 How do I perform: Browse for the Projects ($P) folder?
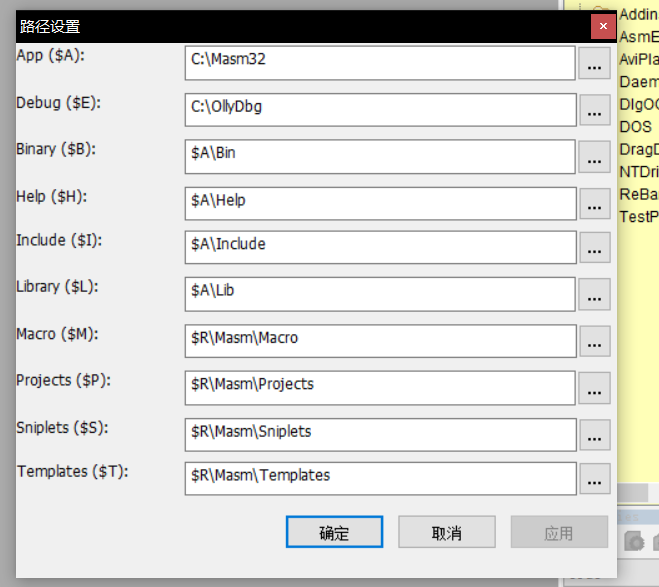tap(595, 387)
